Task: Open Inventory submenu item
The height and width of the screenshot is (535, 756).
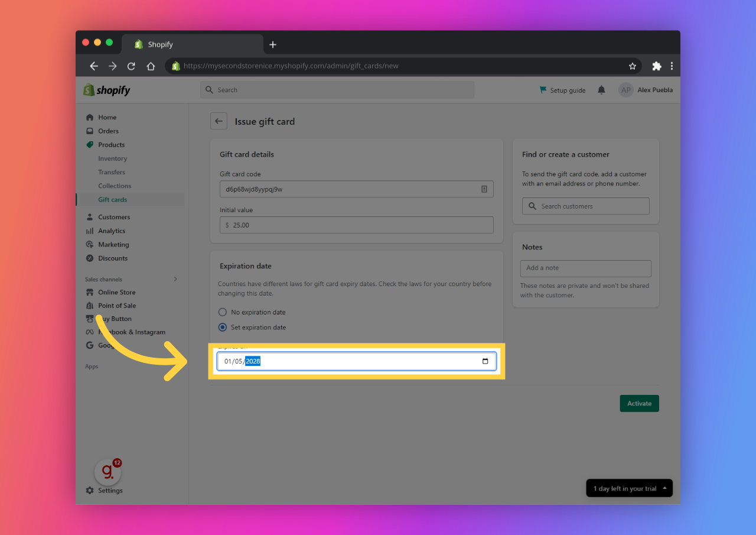Action: 112,158
